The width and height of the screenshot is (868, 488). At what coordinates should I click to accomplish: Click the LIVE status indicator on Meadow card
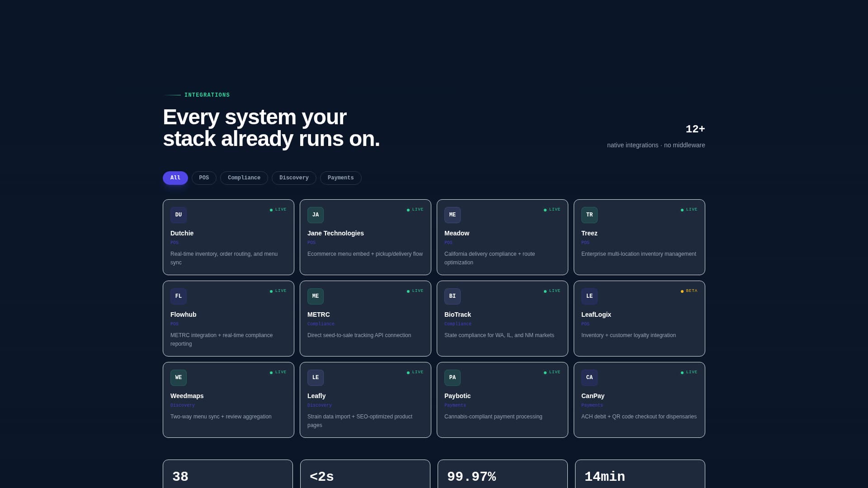pyautogui.click(x=552, y=210)
